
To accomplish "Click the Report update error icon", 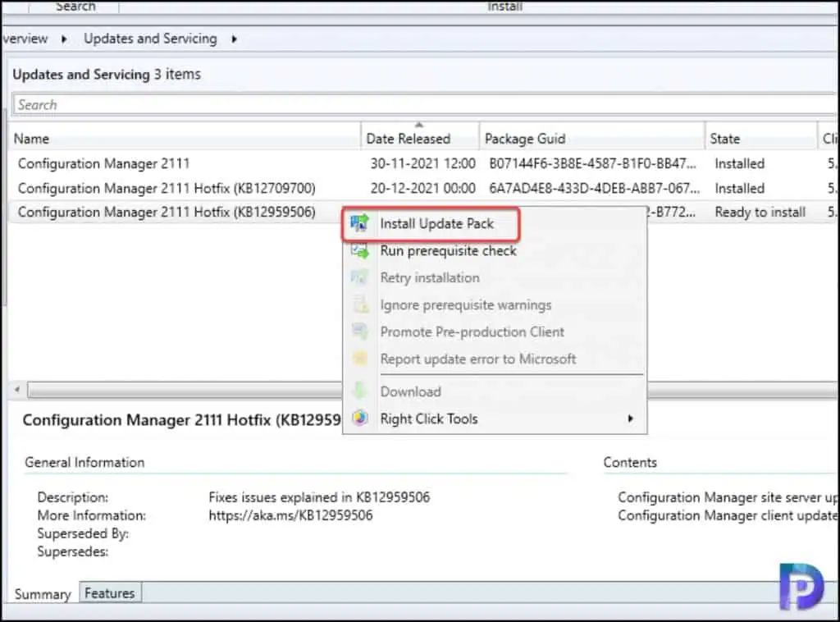I will (360, 359).
